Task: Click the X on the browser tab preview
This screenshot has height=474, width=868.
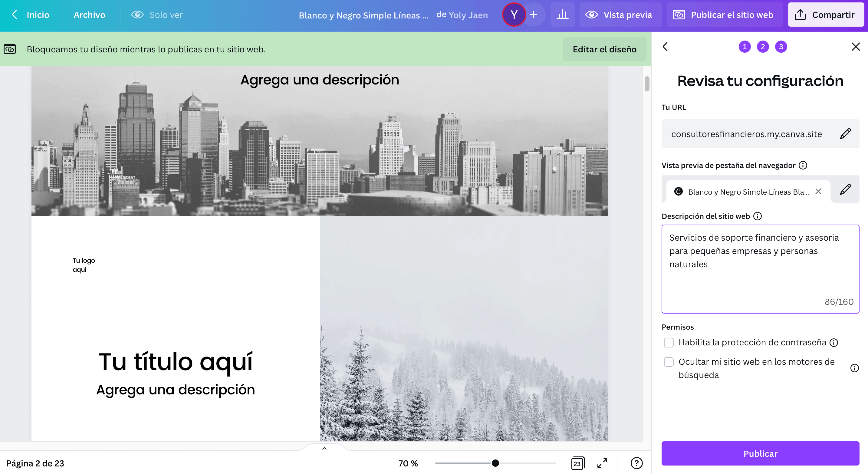Action: tap(818, 191)
